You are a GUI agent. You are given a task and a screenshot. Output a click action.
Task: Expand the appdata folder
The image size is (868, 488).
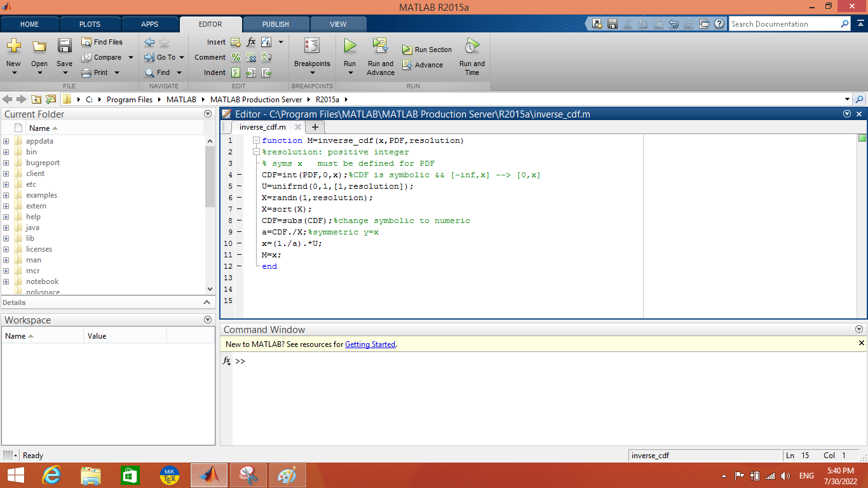tap(6, 141)
